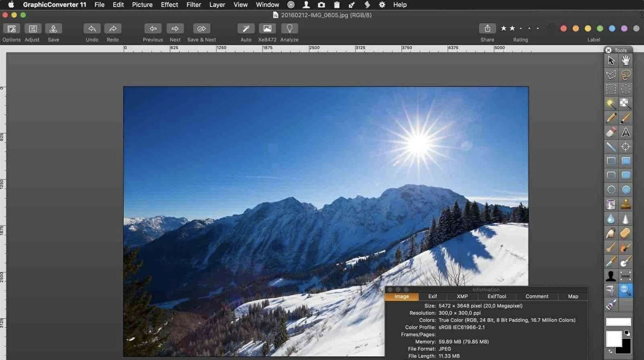Screen dimensions: 644x360
Task: Switch to the ExifTool information tab
Action: click(x=497, y=297)
